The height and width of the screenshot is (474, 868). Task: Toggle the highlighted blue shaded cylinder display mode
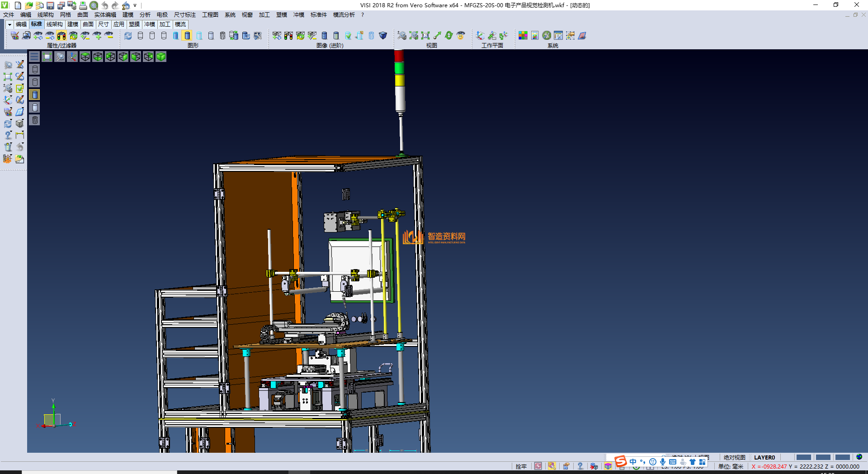(188, 36)
